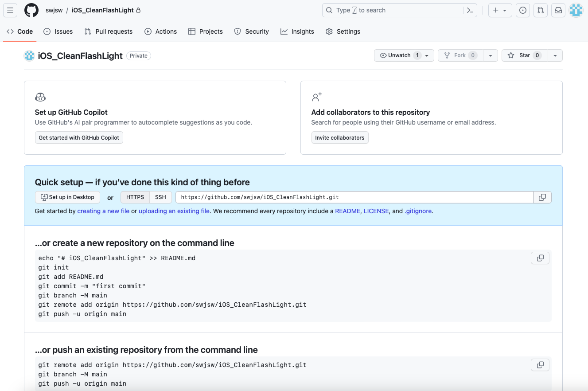Viewport: 588px width, 391px height.
Task: Click the LICENSE link
Action: 376,211
